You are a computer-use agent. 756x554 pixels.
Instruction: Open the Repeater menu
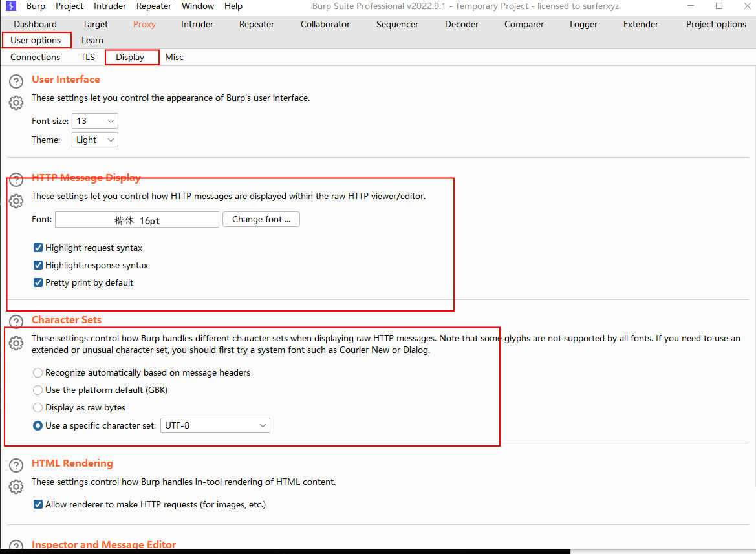click(154, 6)
